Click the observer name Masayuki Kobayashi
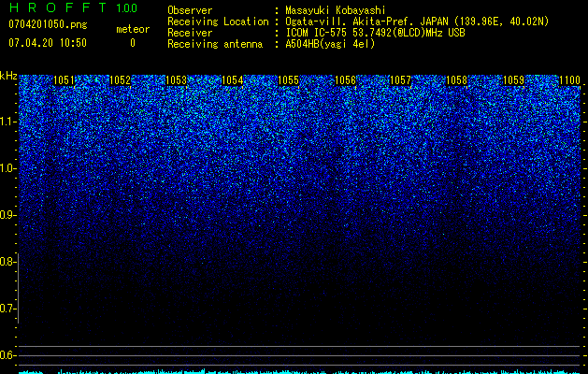Viewport: 588px width, 374px height. 336,10
